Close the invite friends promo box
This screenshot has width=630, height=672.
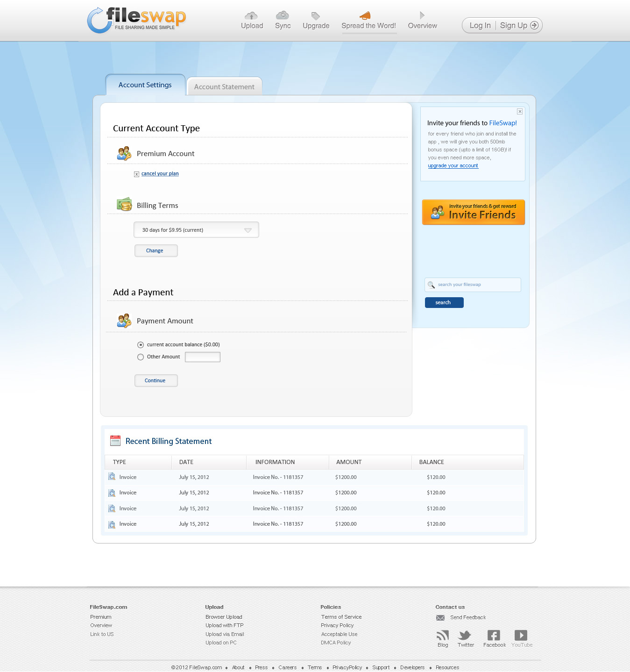[x=520, y=112]
